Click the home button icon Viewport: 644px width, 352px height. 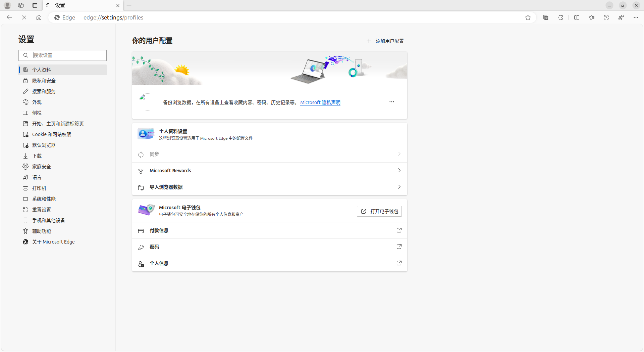pyautogui.click(x=39, y=17)
